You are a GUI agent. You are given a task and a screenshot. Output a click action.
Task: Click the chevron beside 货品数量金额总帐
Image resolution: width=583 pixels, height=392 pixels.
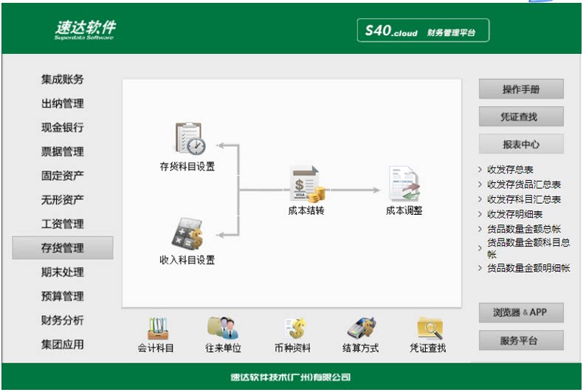coord(480,229)
